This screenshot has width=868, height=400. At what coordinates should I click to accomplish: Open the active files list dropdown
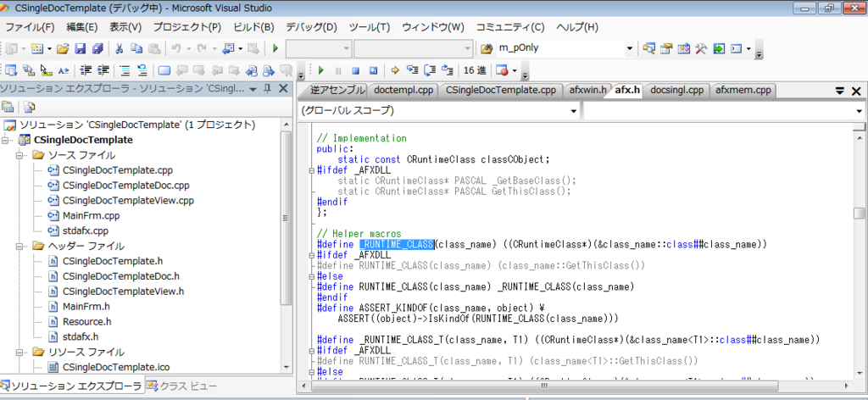(839, 92)
